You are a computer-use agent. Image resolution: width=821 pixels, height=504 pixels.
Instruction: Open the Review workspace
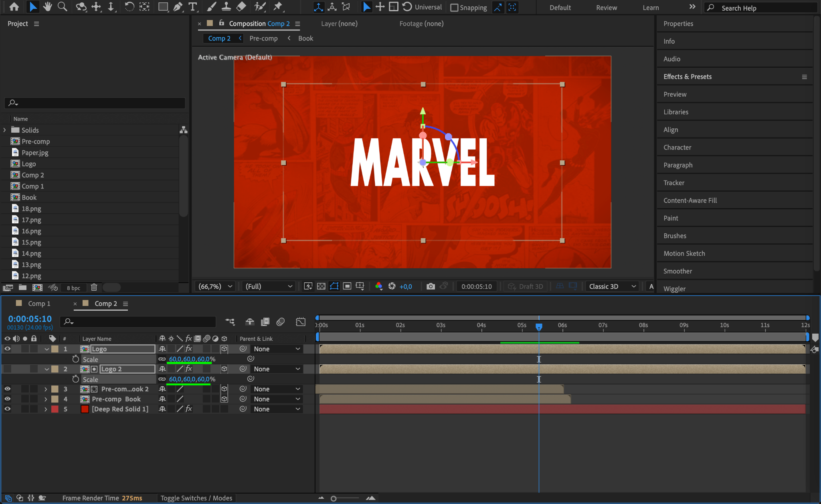[x=606, y=8]
